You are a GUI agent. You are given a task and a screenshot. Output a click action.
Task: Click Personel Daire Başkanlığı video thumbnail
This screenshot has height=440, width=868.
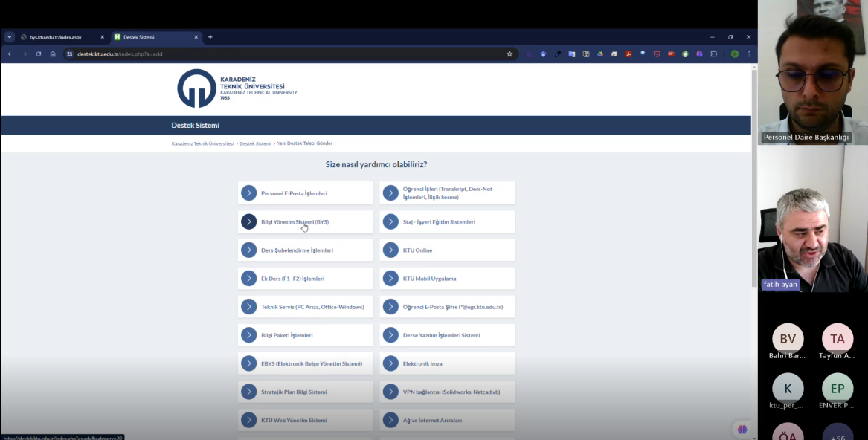pos(813,73)
